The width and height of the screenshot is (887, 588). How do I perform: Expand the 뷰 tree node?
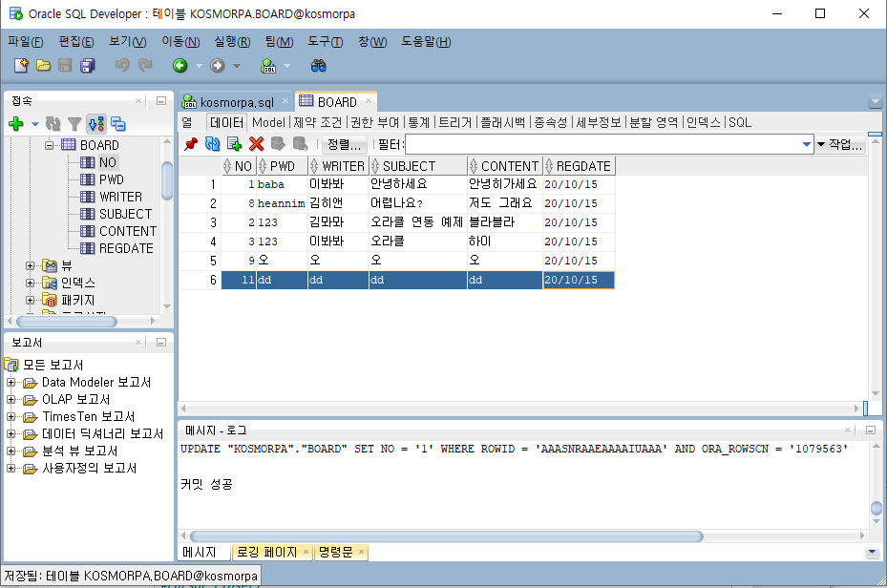(30, 265)
